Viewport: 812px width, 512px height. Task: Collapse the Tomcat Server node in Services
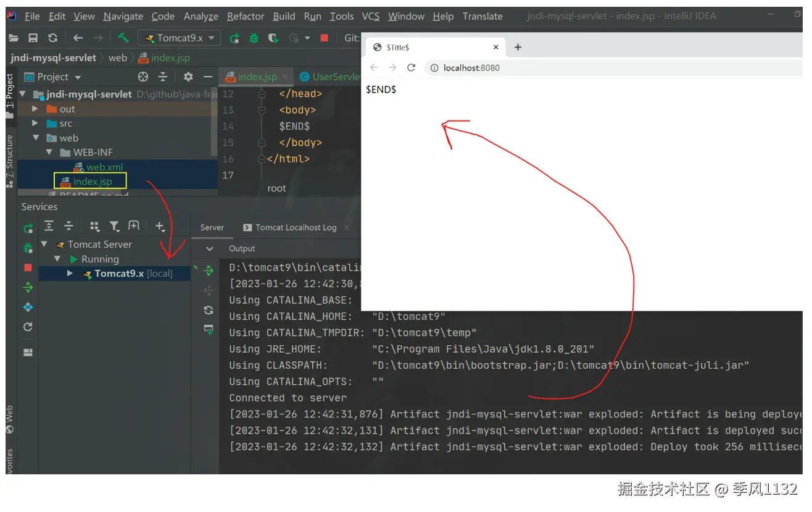(44, 245)
